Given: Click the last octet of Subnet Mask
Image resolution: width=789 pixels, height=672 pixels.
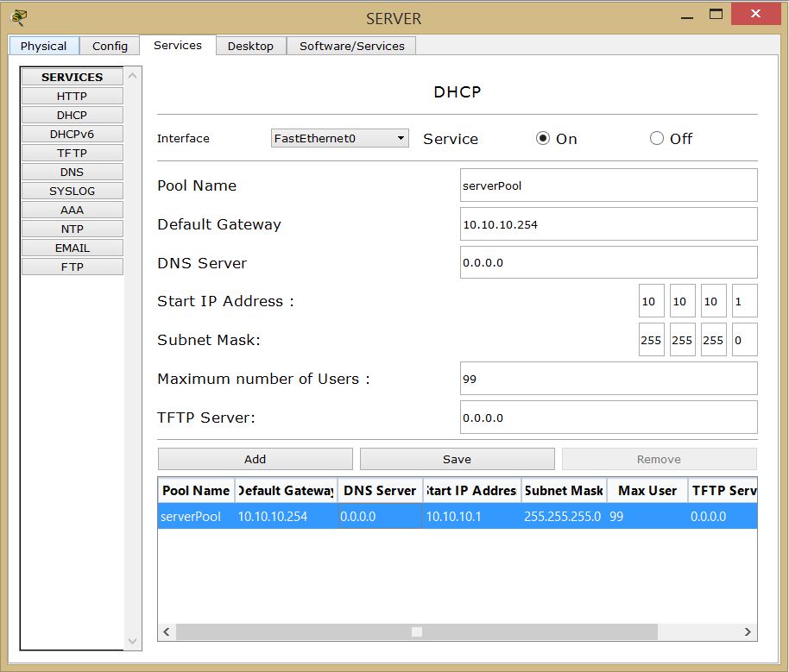Looking at the screenshot, I should tap(745, 340).
